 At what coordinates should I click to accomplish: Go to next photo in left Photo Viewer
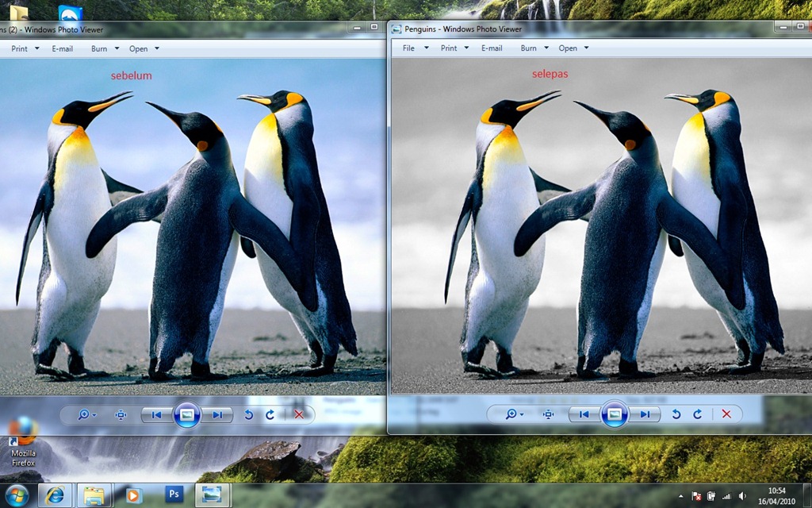click(x=217, y=414)
